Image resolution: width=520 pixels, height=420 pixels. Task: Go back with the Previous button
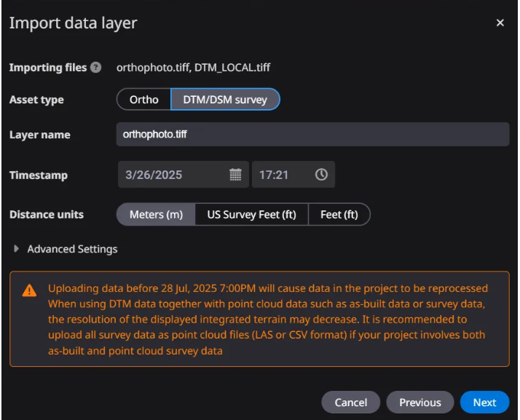tap(420, 403)
